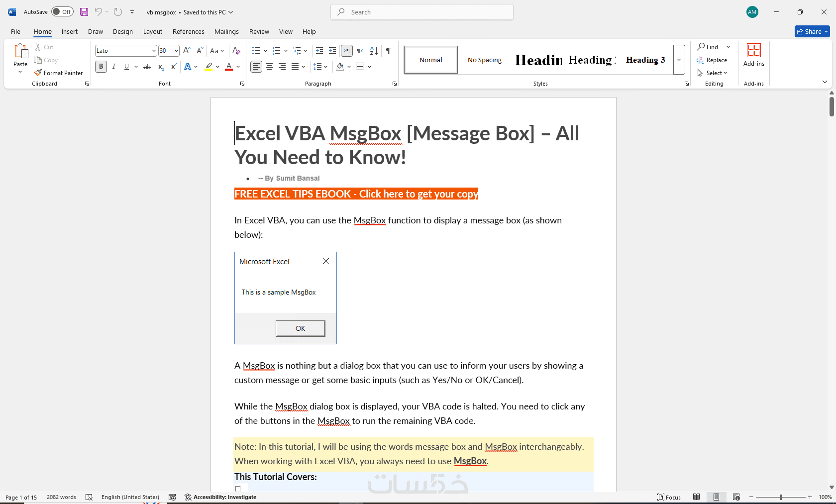Increase font size with the grow font icon
The height and width of the screenshot is (504, 836).
(x=187, y=51)
